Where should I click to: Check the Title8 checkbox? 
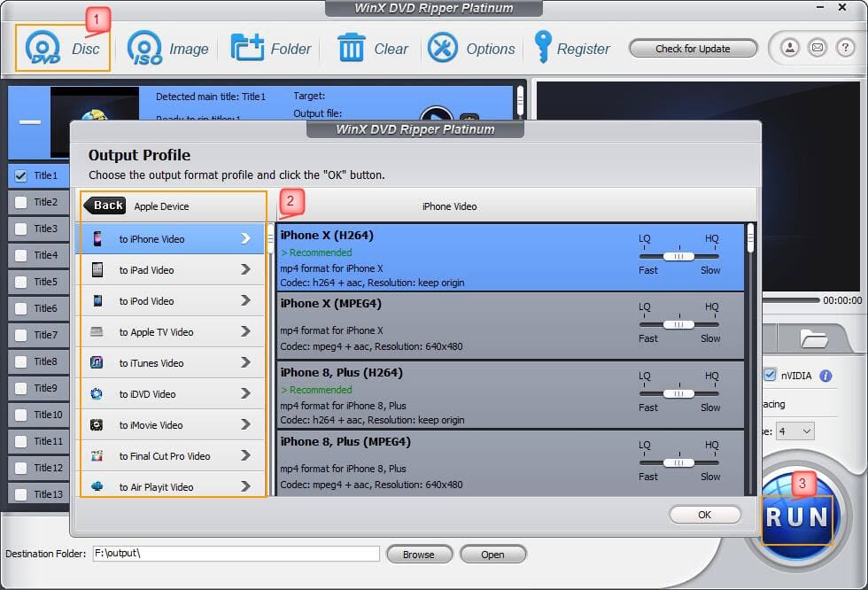coord(21,362)
